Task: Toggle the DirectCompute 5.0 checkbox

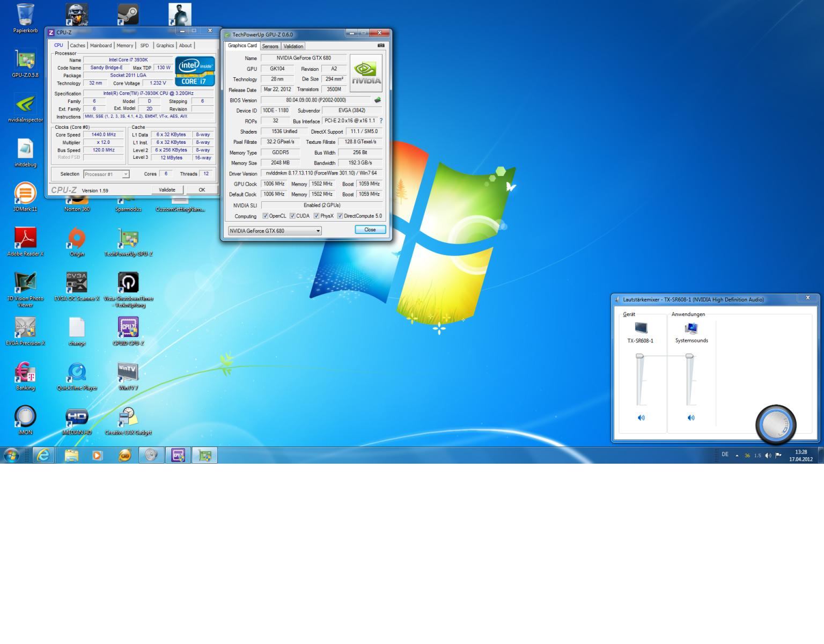Action: coord(340,216)
